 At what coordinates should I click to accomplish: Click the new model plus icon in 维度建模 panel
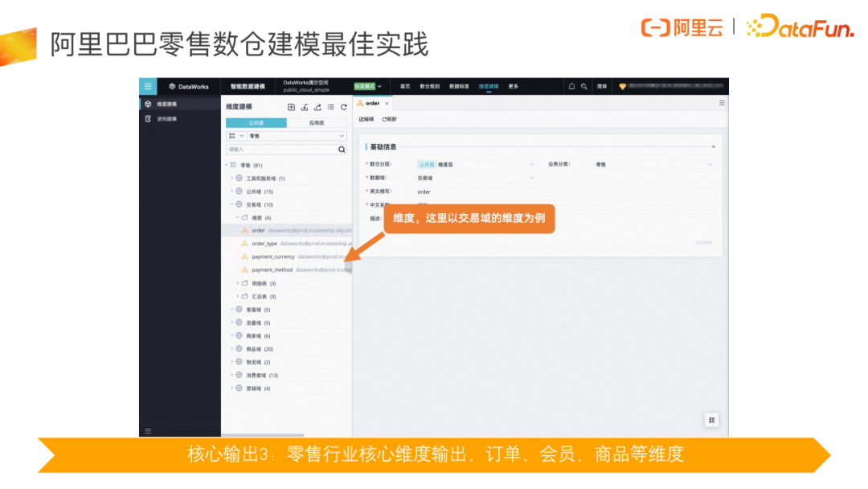point(291,106)
